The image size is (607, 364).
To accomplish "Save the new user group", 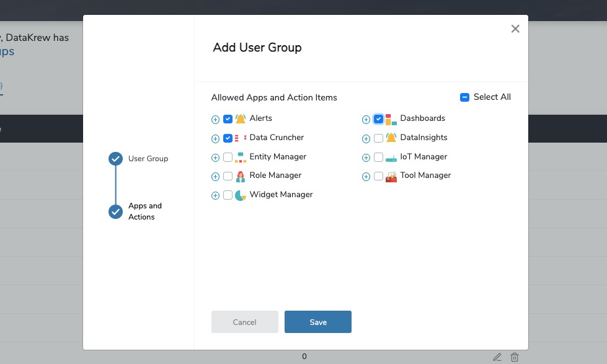I will [317, 322].
